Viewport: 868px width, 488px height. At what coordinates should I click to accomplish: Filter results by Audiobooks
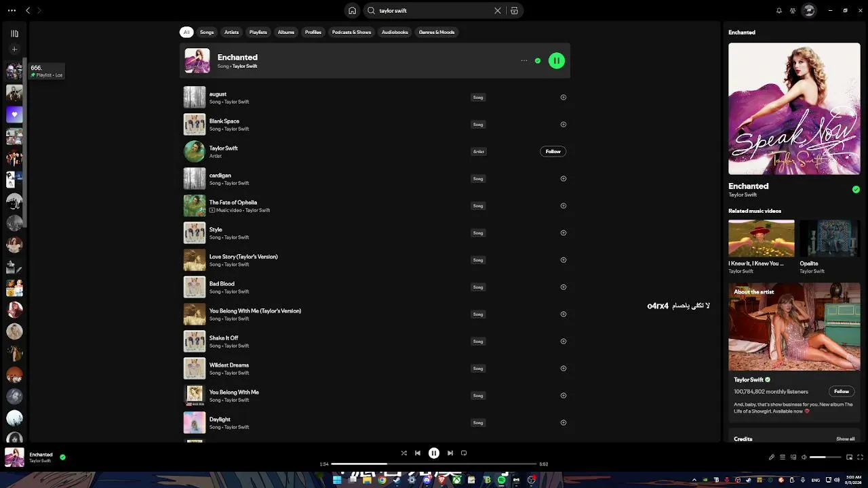coord(395,32)
